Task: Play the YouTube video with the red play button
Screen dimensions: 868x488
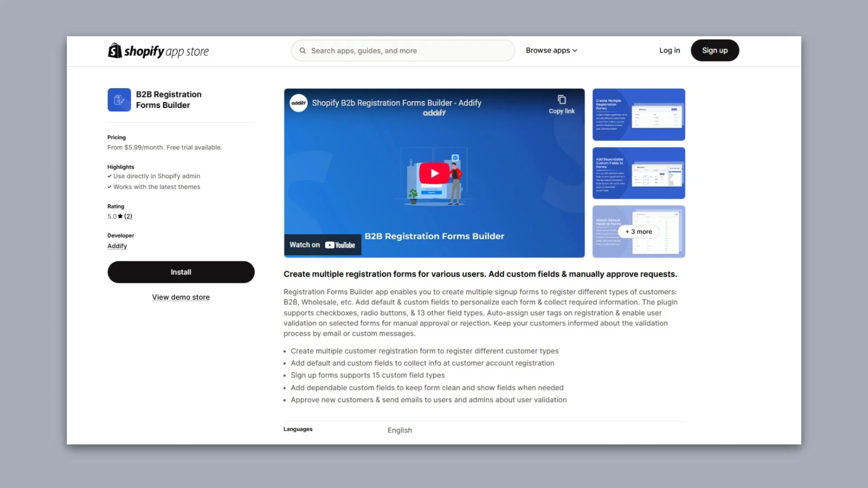Action: click(434, 173)
